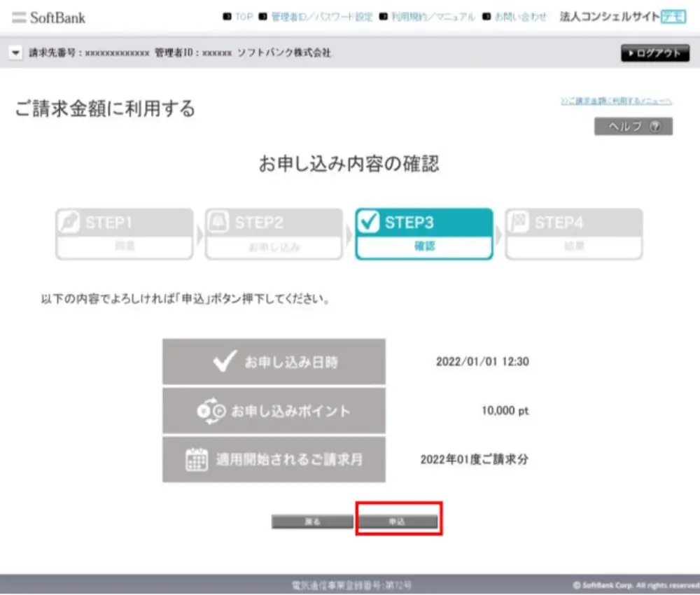Screen dimensions: 700x595
Task: Click the 戻る back button
Action: [x=312, y=521]
